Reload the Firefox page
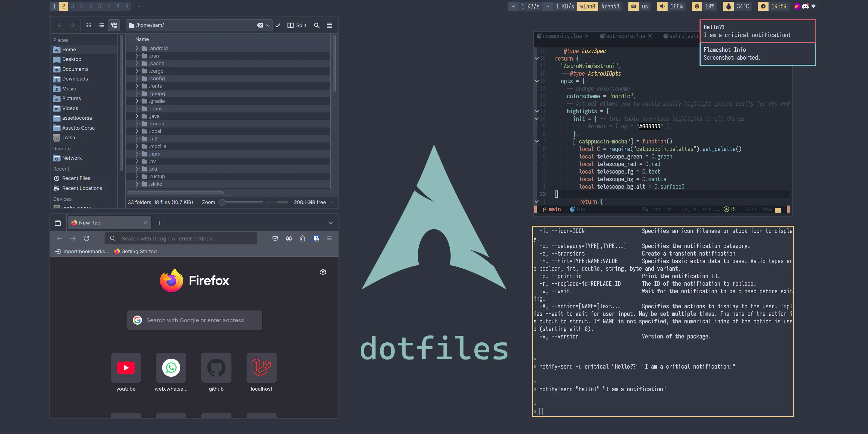This screenshot has height=434, width=868. [x=86, y=239]
